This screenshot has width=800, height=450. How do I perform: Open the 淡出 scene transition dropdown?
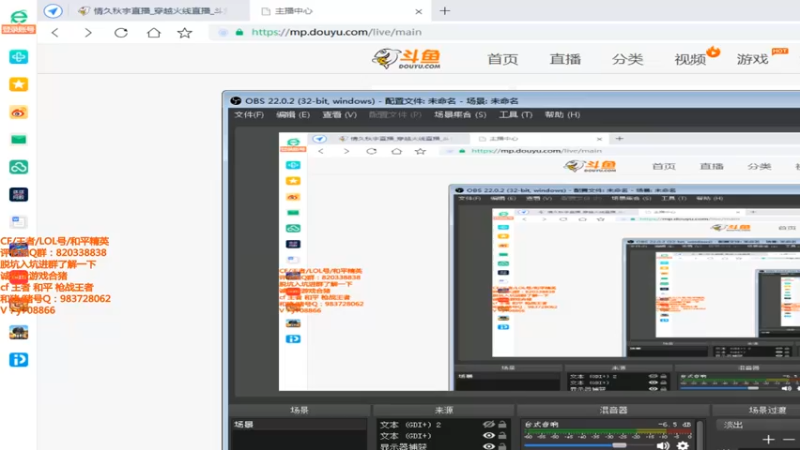(757, 424)
